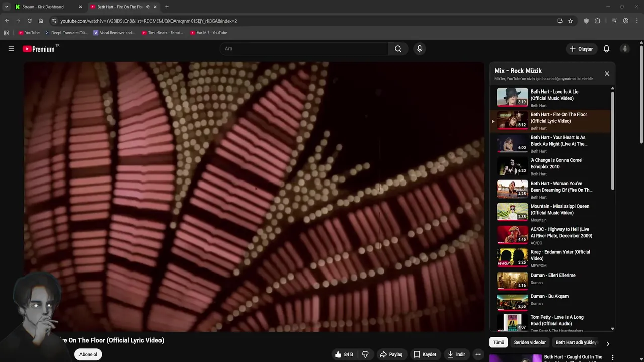This screenshot has width=644, height=362.
Task: Click the Oluştur create button
Action: click(581, 49)
